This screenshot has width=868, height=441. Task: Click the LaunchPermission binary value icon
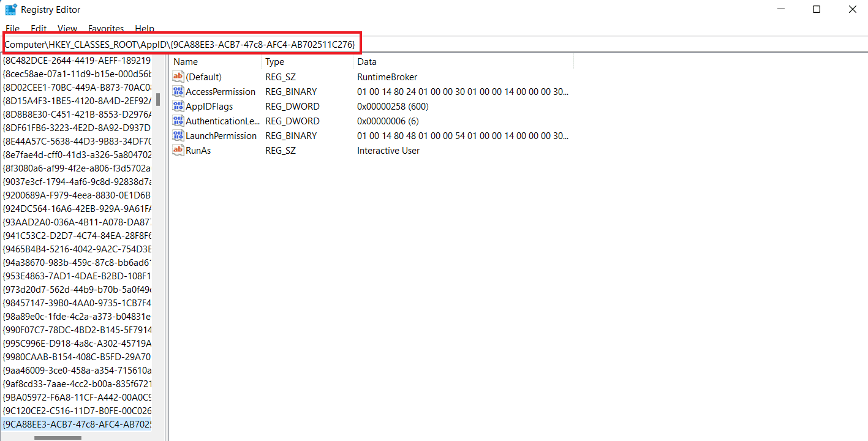(178, 135)
